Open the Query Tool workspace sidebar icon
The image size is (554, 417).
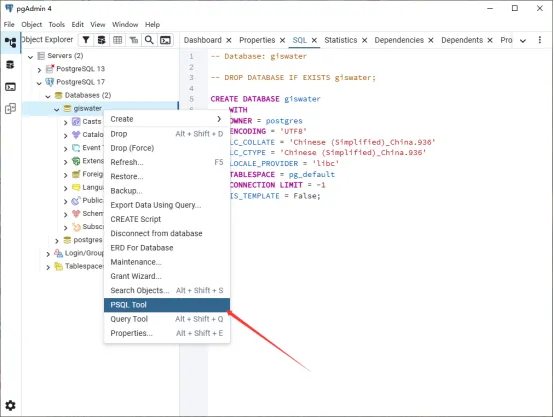click(x=10, y=65)
